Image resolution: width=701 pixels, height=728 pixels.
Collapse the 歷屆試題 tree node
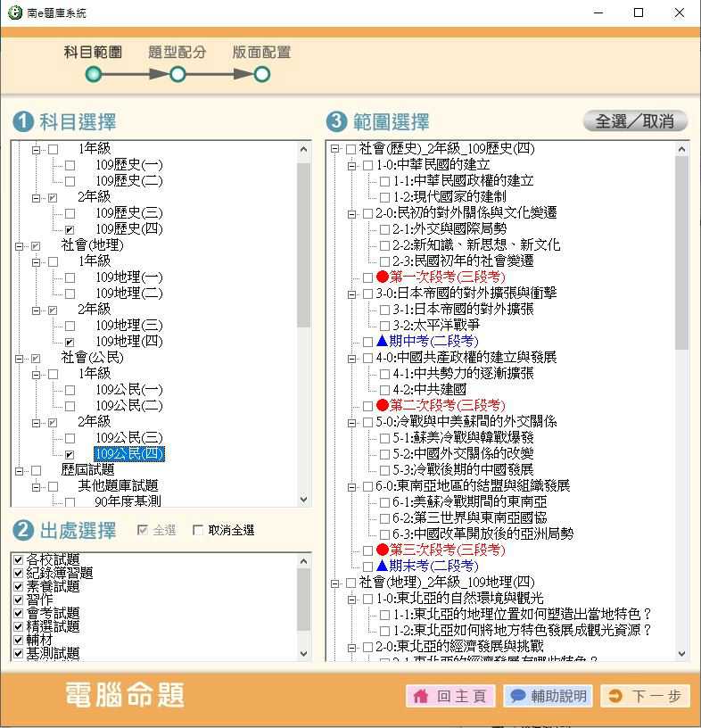pyautogui.click(x=19, y=471)
